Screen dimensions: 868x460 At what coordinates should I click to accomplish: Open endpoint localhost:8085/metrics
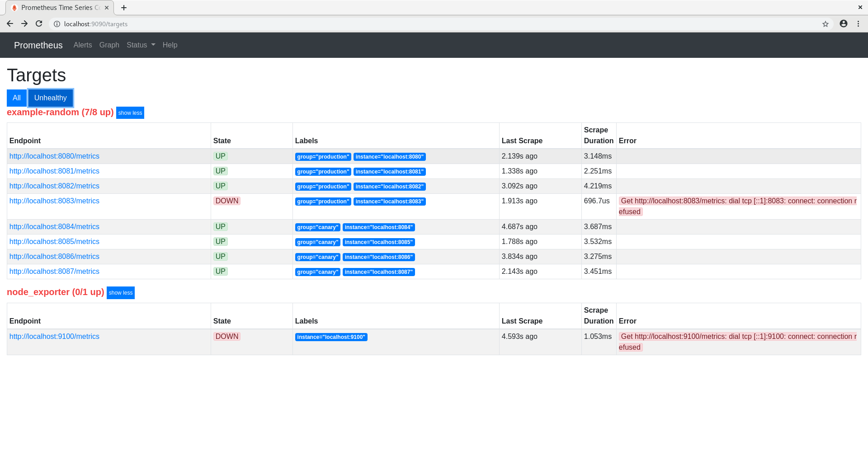[x=54, y=242]
